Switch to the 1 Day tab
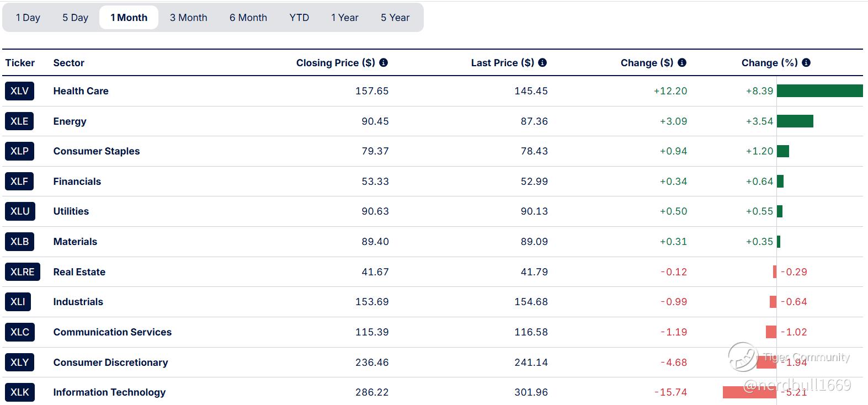This screenshot has height=405, width=868. pos(28,18)
